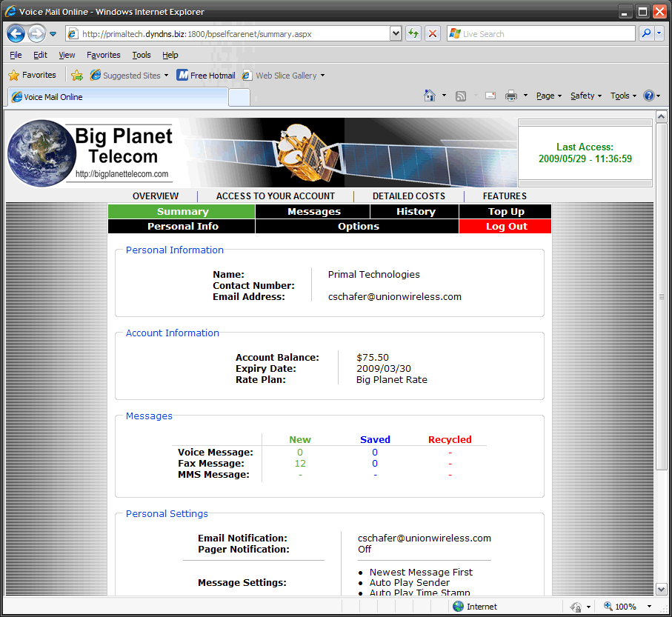Click the Big Planet Telecom globe logo
The image size is (672, 617).
point(41,153)
